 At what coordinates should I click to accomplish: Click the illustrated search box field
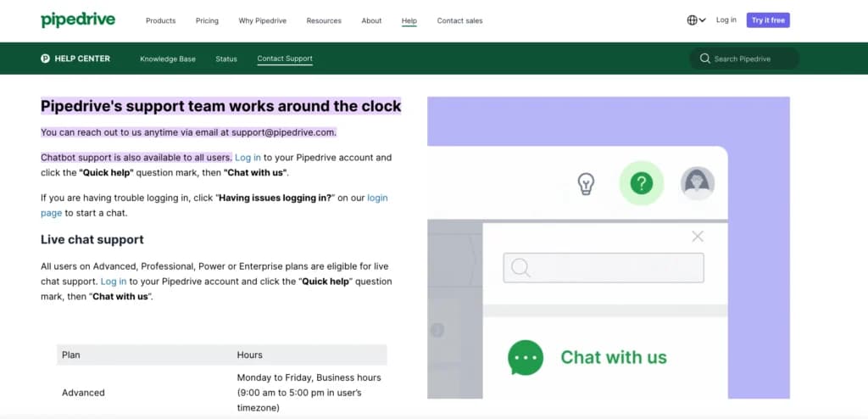(x=604, y=268)
